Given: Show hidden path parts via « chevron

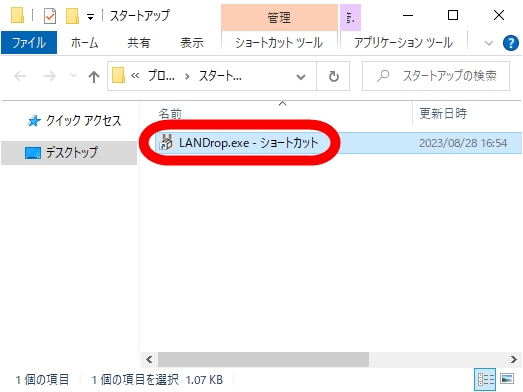Looking at the screenshot, I should click(135, 76).
